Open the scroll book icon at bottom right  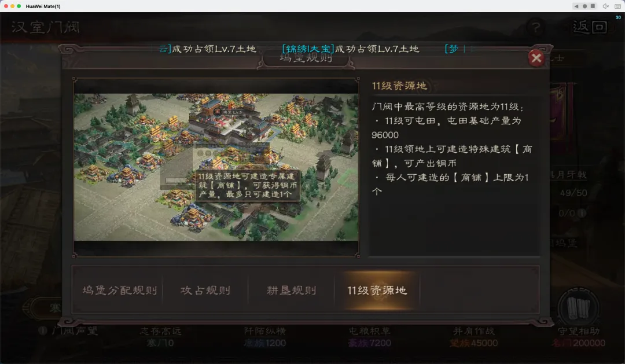point(578,307)
